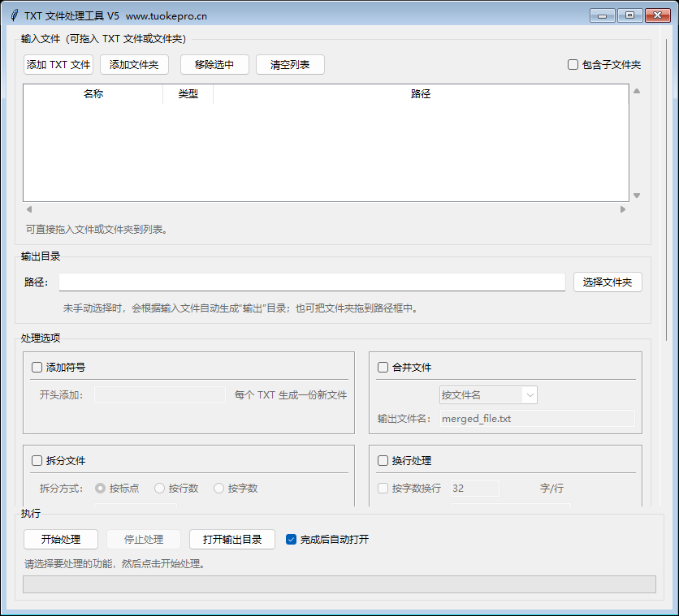
Task: Choose output folder via 选择文件夹
Action: [x=608, y=282]
